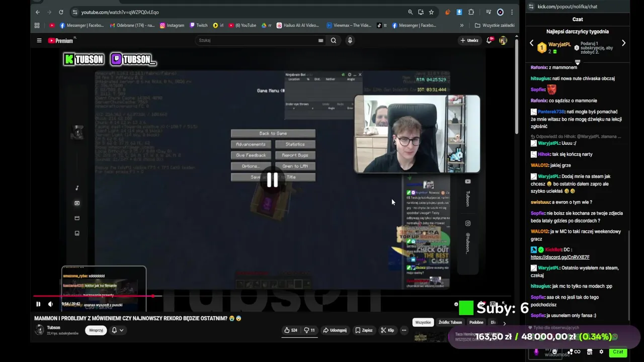
Task: Open the Viewmax bookmark
Action: pos(349,25)
